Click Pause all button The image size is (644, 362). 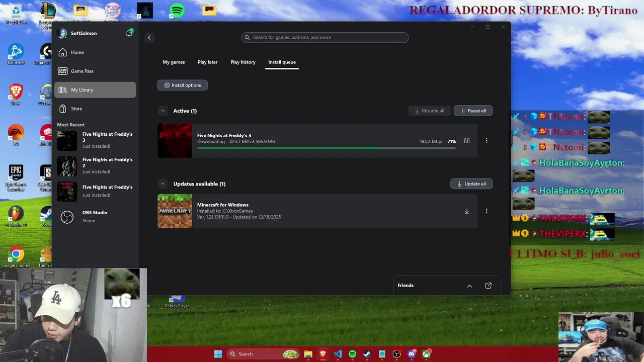click(x=473, y=111)
